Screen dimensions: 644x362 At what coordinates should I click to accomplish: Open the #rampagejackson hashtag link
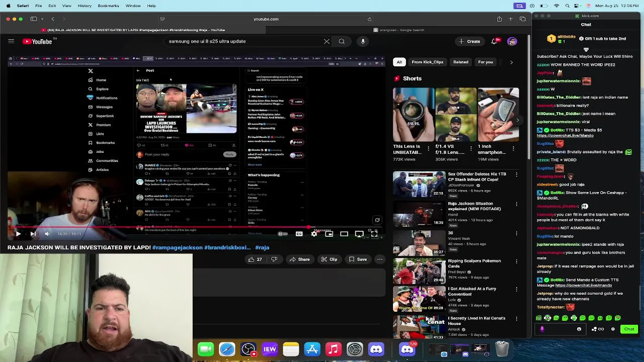pos(177,247)
